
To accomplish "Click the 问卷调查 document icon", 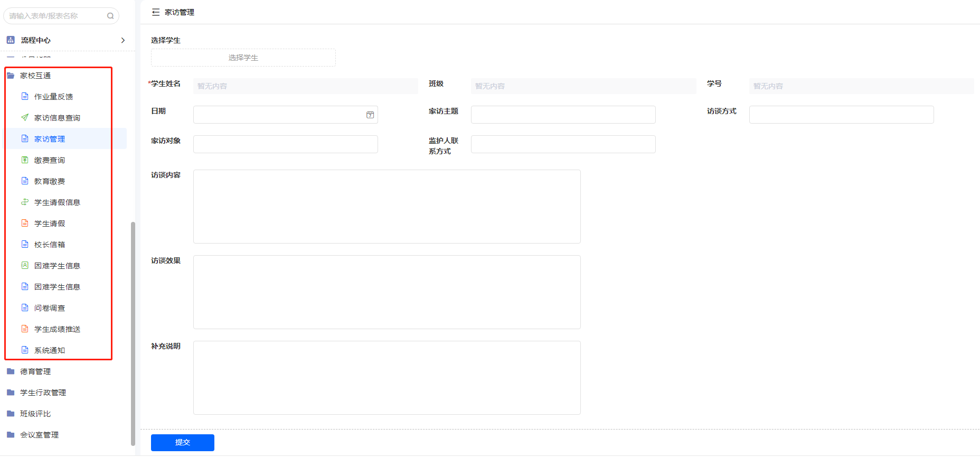I will (x=25, y=307).
